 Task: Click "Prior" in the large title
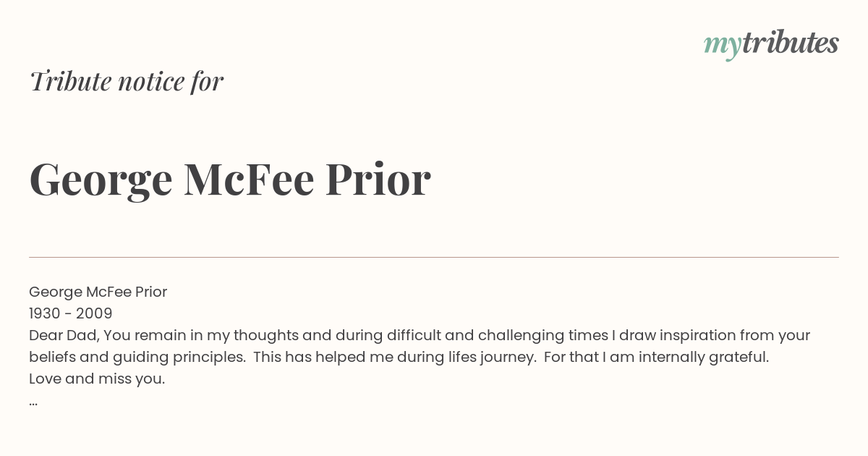click(x=378, y=180)
